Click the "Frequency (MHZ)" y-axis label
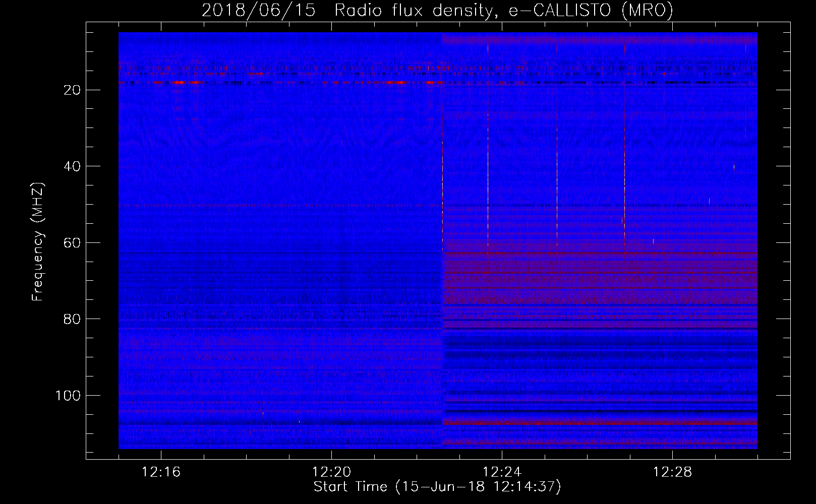This screenshot has width=816, height=504. click(x=38, y=242)
